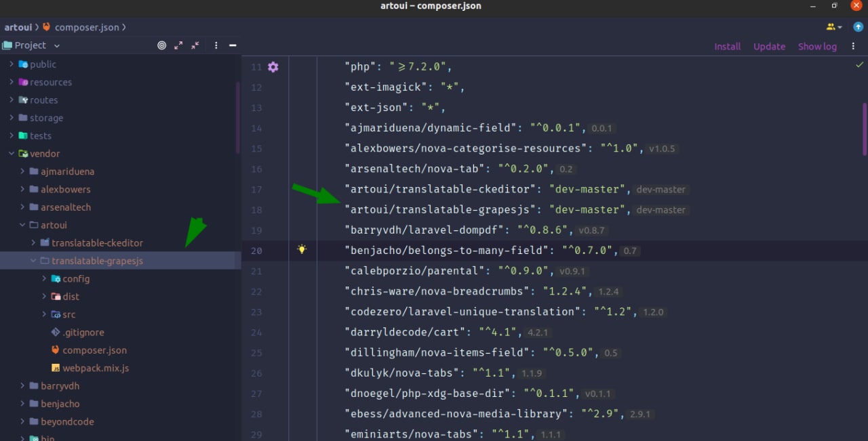Click the green inspection checkmark icon
The height and width of the screenshot is (441, 868).
[x=860, y=65]
